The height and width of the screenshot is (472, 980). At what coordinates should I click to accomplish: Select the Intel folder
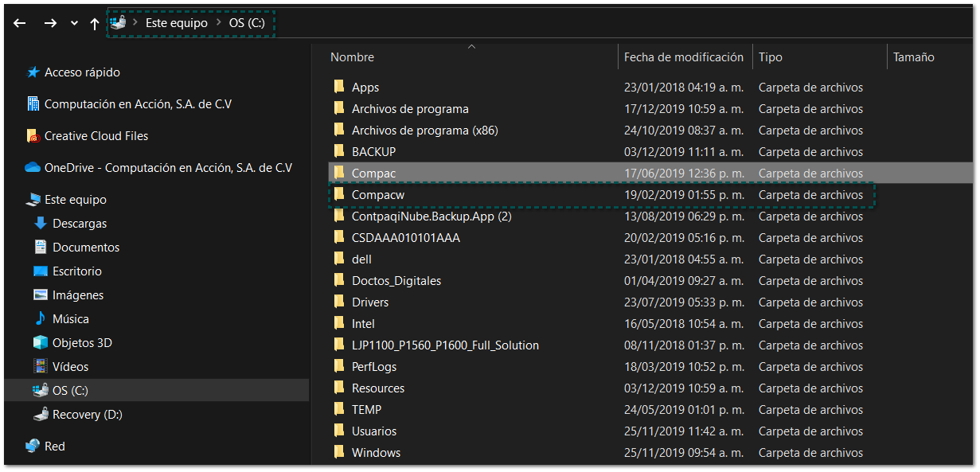(363, 324)
